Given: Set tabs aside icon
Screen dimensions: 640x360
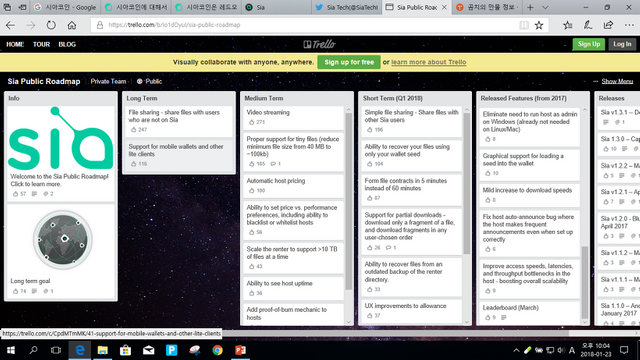Looking at the screenshot, I should (22, 7).
